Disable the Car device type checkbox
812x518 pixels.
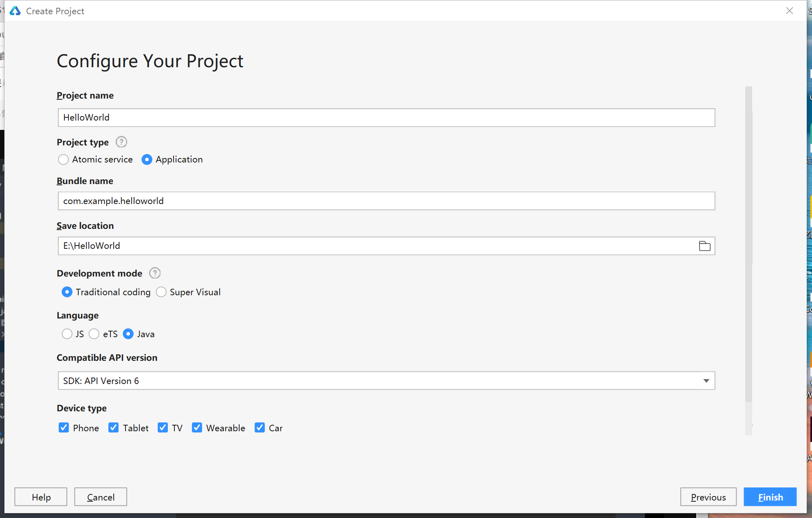tap(259, 428)
